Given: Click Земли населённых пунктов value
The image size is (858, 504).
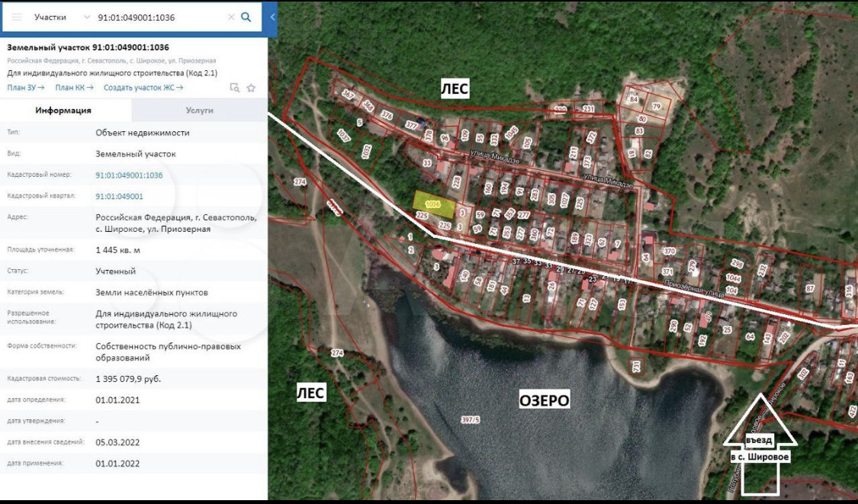Looking at the screenshot, I should [152, 292].
